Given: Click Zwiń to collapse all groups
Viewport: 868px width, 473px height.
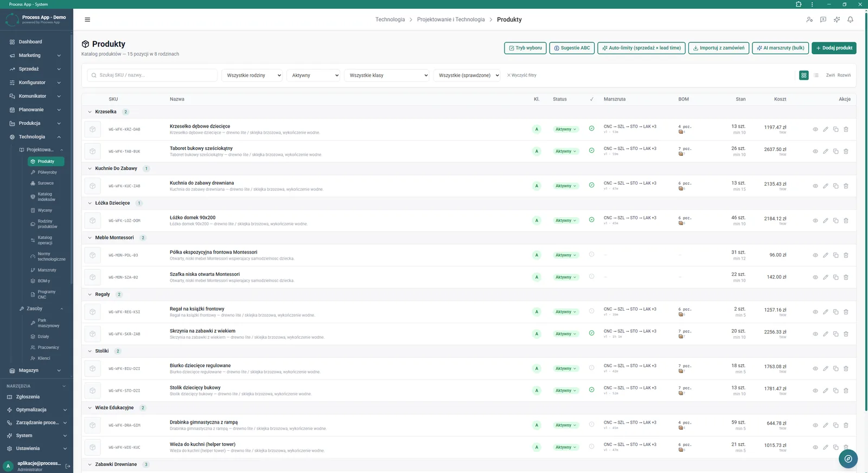Looking at the screenshot, I should coord(830,75).
